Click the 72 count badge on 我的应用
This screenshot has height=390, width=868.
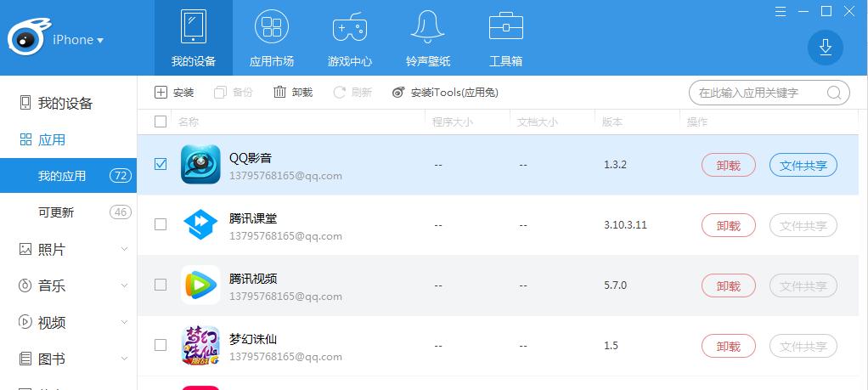[x=120, y=176]
